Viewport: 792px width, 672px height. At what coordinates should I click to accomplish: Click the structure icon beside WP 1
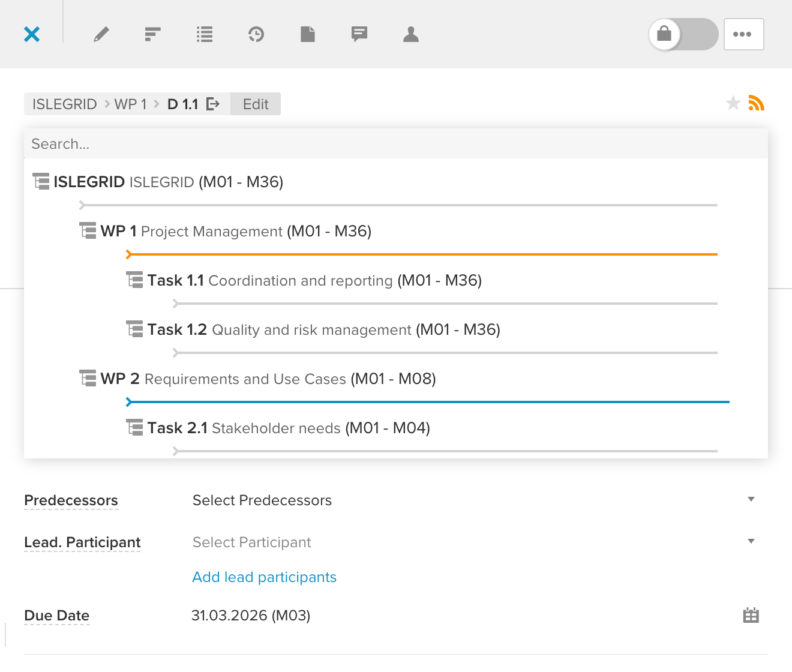88,230
